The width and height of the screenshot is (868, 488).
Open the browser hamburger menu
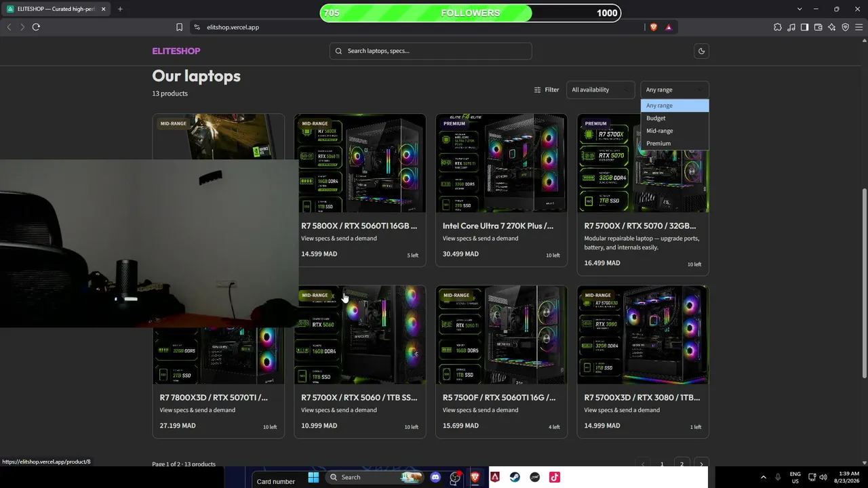click(859, 27)
